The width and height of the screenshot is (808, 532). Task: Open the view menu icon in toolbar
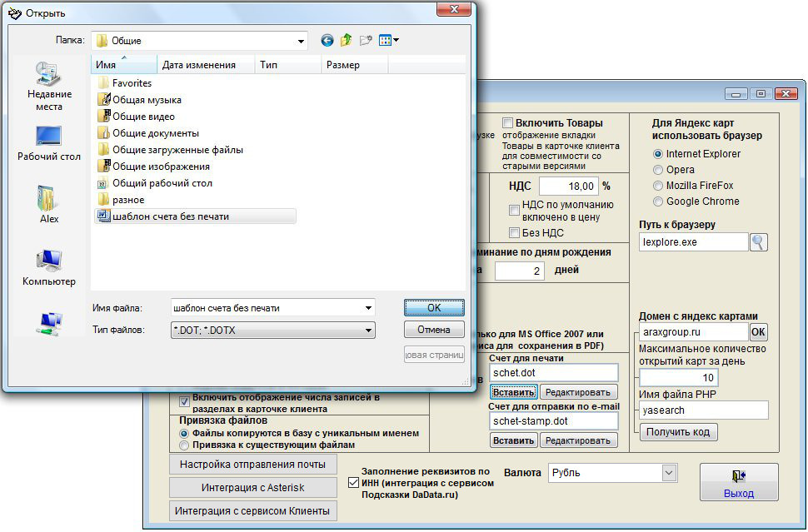tap(385, 40)
